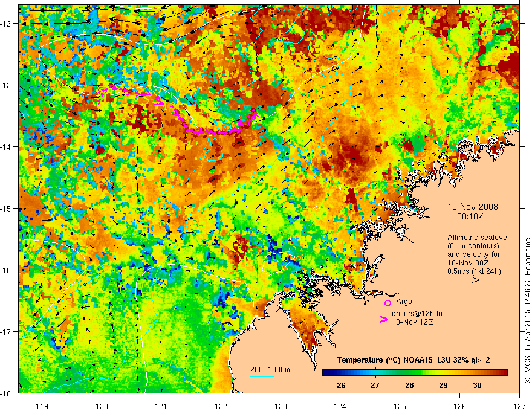Click the time label 08:18Z

pos(470,216)
